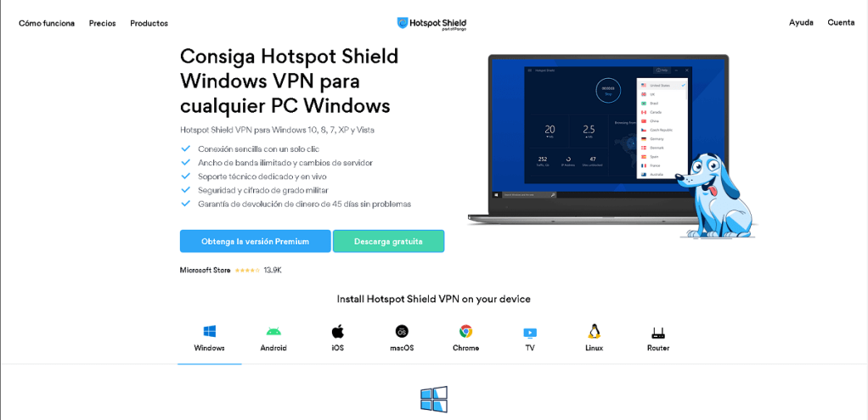The height and width of the screenshot is (420, 868).
Task: Pick the TV platform icon
Action: (530, 333)
